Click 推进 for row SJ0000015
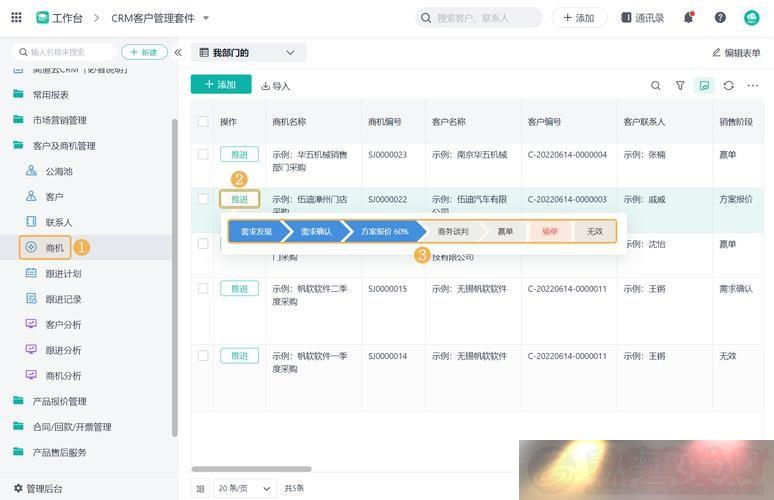The image size is (774, 500). [239, 288]
